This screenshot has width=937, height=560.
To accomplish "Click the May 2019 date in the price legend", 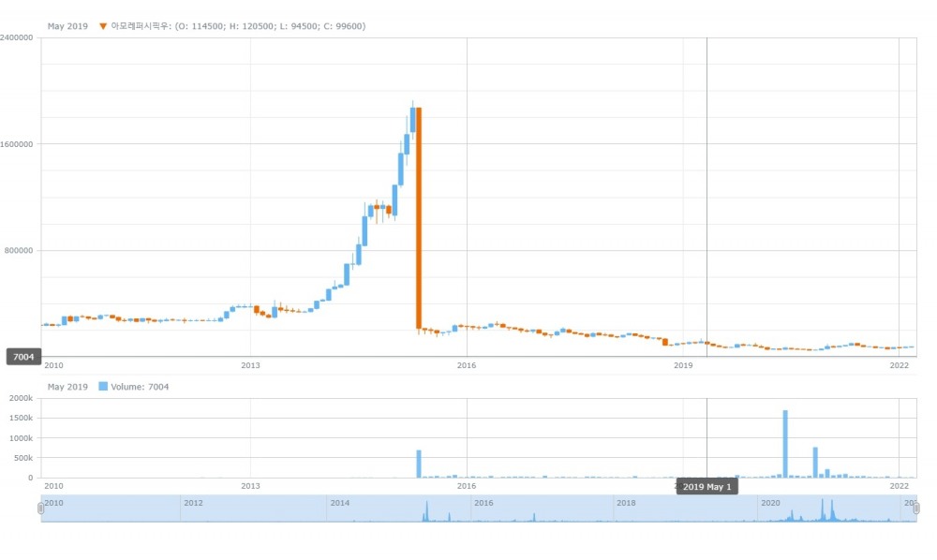I will tap(67, 26).
